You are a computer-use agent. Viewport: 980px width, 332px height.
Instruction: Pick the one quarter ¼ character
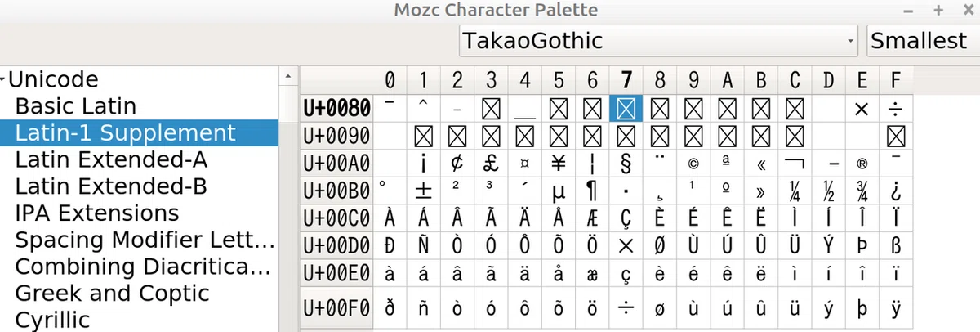click(795, 191)
